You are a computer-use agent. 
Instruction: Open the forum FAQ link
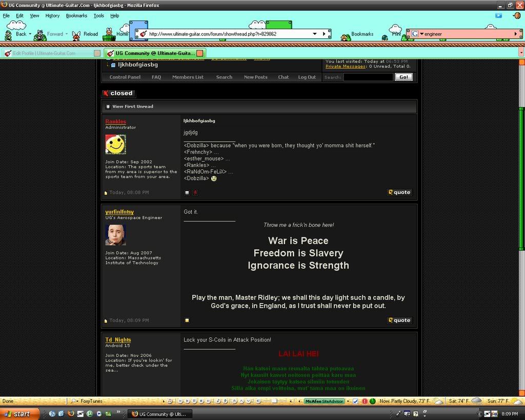click(156, 77)
